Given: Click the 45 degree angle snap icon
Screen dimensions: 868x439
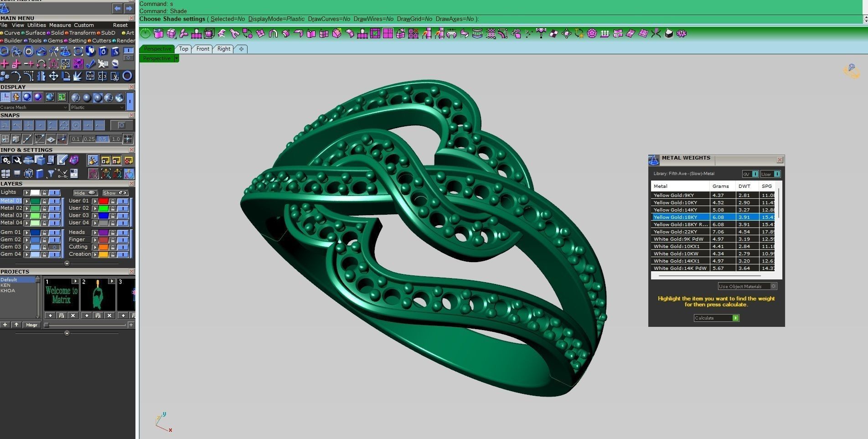Looking at the screenshot, I should coord(39,139).
